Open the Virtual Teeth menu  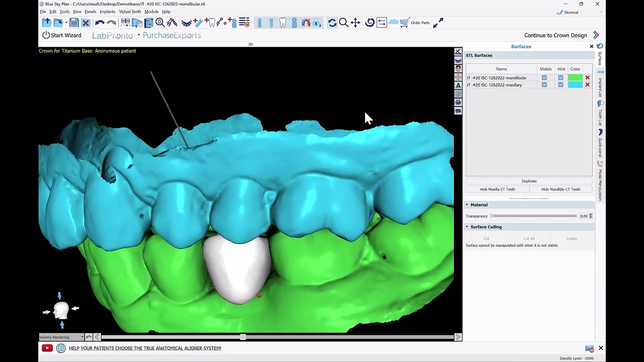coord(130,12)
